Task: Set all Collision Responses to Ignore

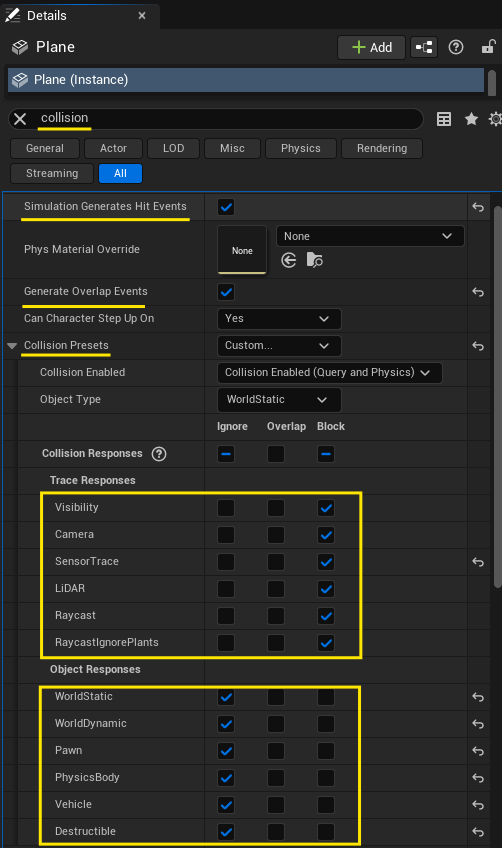Action: [x=226, y=454]
